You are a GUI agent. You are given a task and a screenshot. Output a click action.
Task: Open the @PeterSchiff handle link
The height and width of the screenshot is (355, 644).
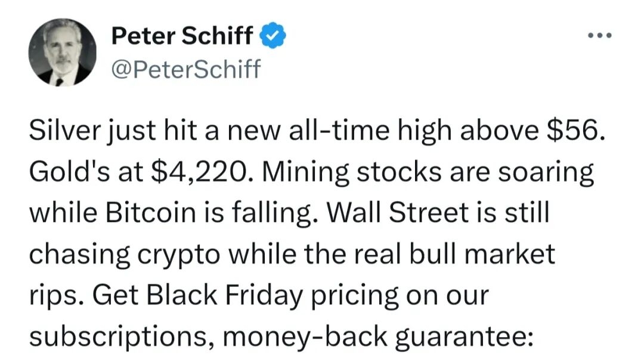click(x=186, y=69)
